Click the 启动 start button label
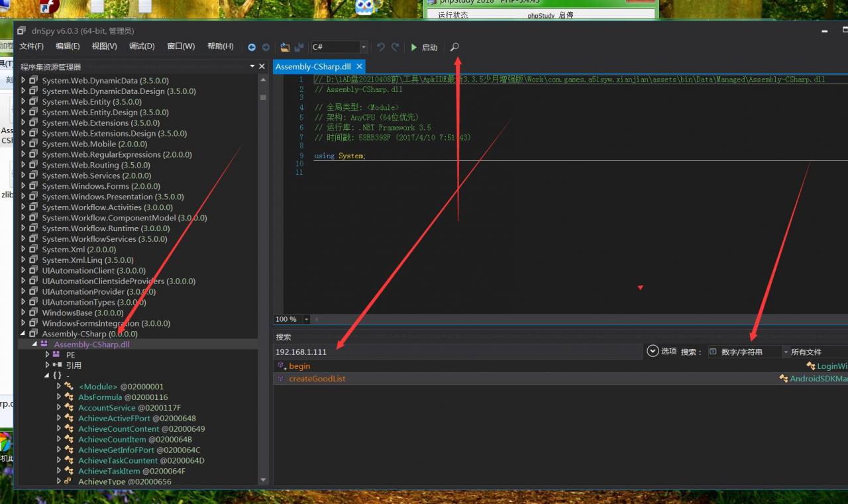 pos(430,48)
